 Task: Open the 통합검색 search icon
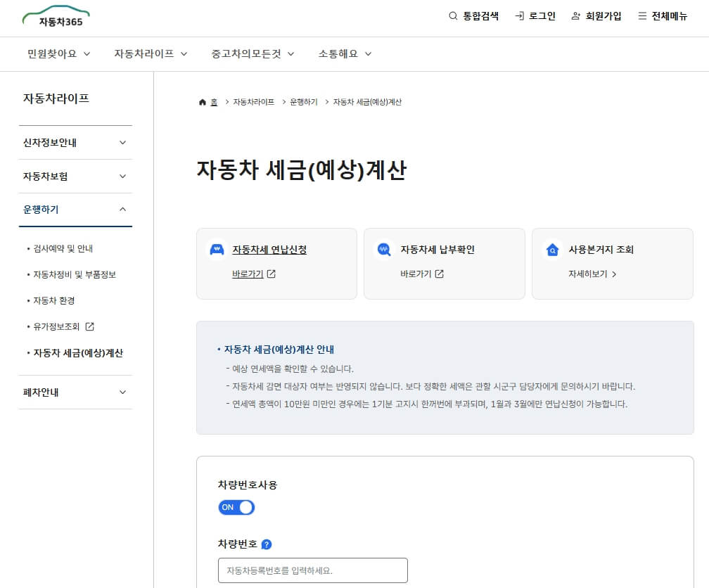click(x=453, y=15)
